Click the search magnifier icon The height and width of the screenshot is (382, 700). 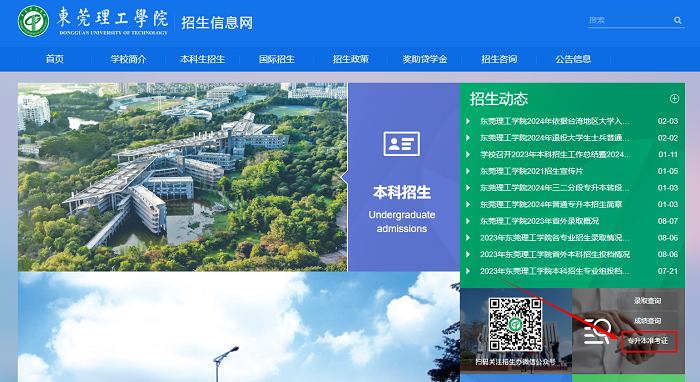click(678, 20)
